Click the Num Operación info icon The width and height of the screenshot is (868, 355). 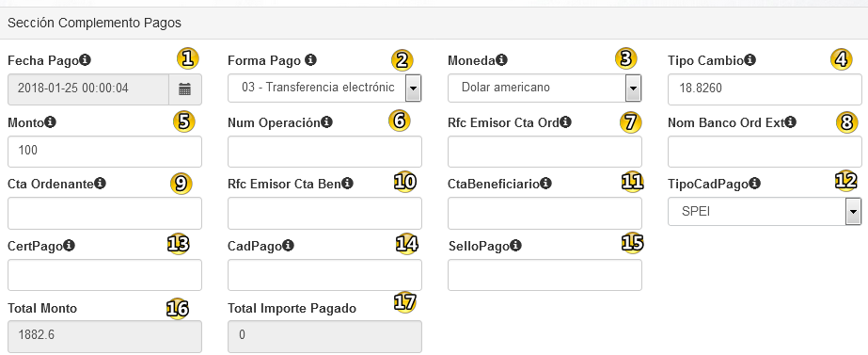click(x=326, y=122)
